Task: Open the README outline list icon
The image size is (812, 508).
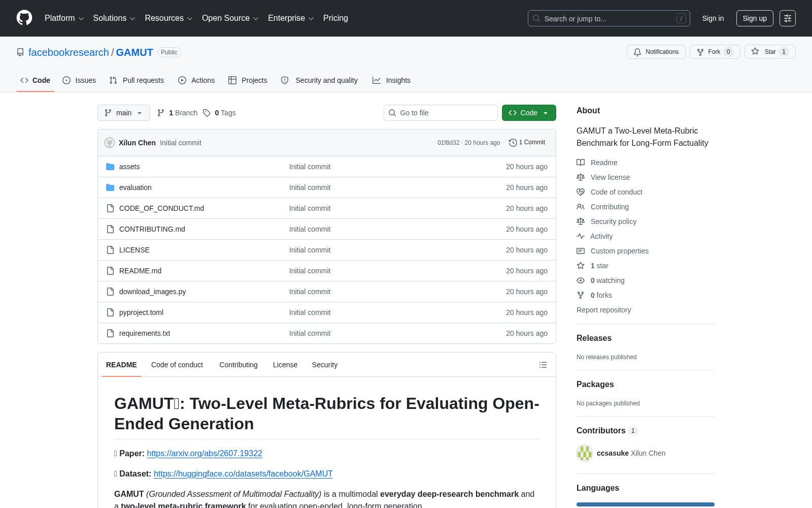Action: [543, 365]
